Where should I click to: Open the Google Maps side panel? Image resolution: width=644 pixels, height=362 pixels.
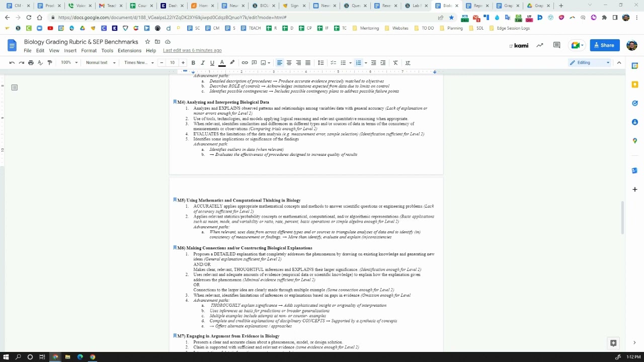pyautogui.click(x=635, y=141)
